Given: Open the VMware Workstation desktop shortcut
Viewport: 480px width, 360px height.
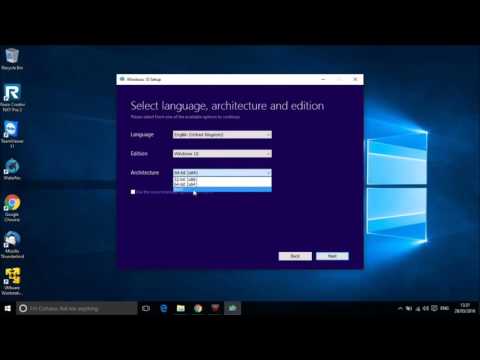Looking at the screenshot, I should pos(12,281).
